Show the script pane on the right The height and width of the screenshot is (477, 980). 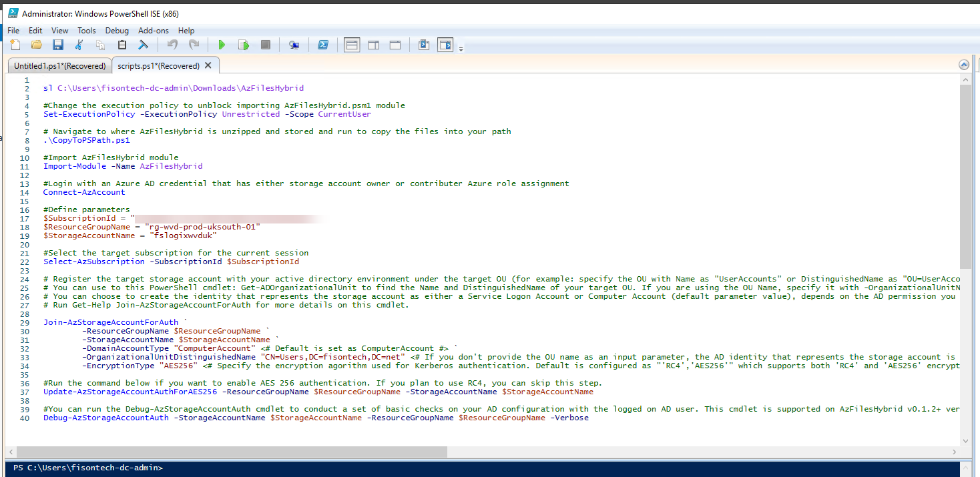(x=373, y=45)
